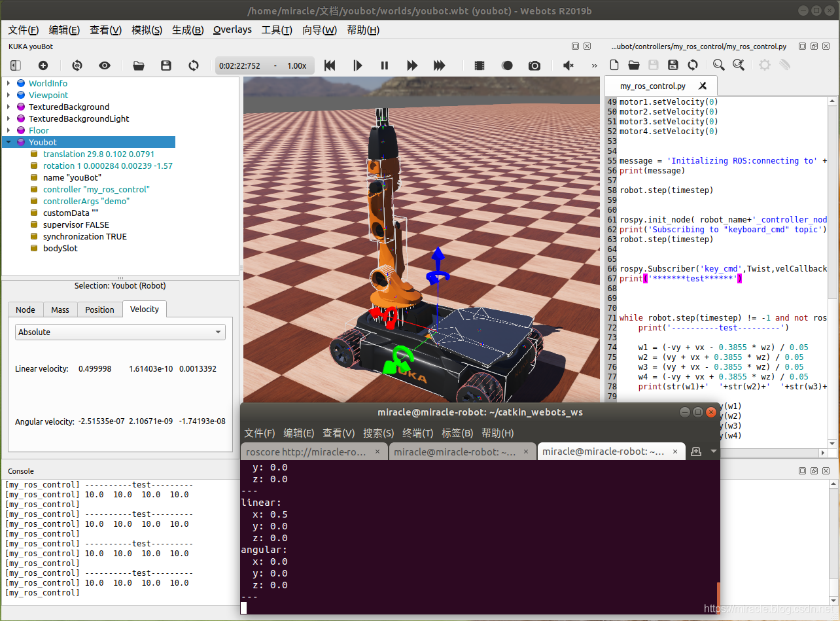Reload the world with the circular arrow icon
Image resolution: width=840 pixels, height=621 pixels.
[x=194, y=65]
